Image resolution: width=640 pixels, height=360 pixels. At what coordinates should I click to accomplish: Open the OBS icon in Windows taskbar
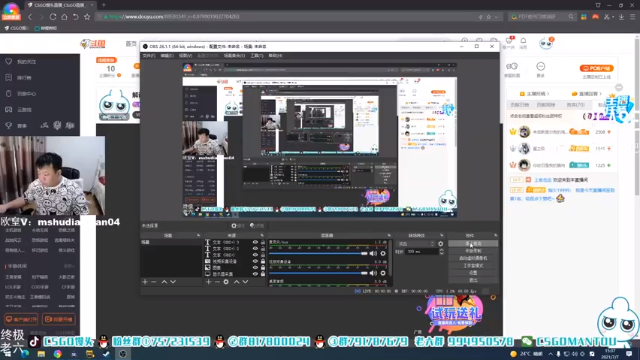click(x=122, y=354)
